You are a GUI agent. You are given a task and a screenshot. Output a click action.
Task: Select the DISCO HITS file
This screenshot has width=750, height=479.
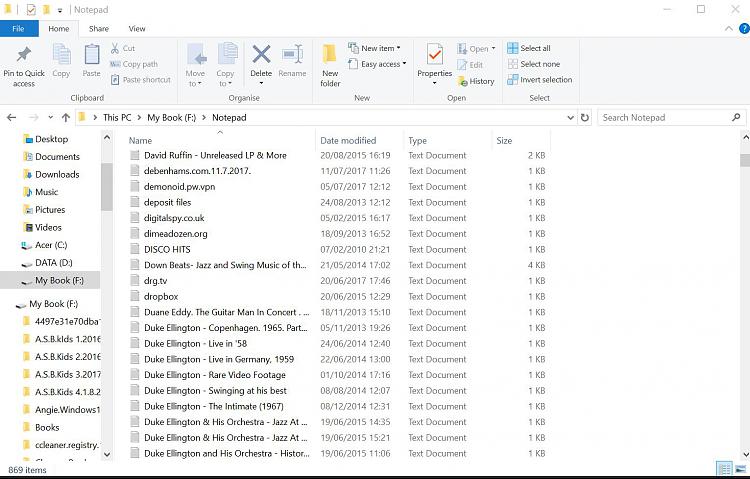point(167,249)
